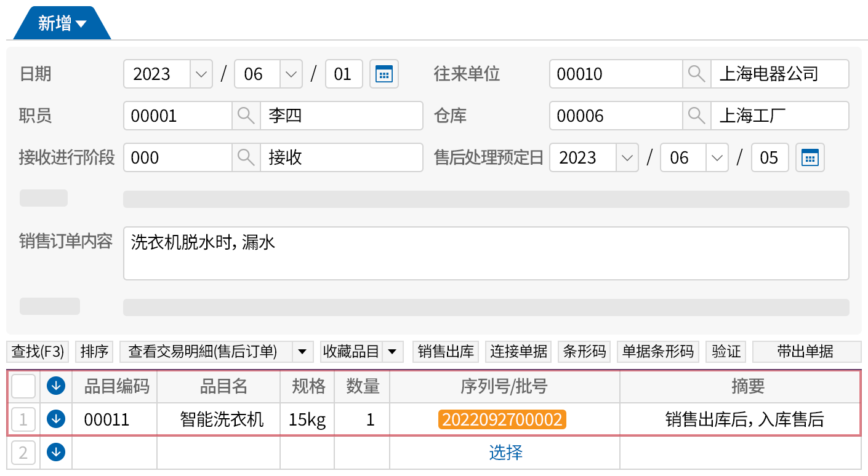Toggle the select-all checkbox in table header
Screen dimensions: 868x476
point(23,386)
